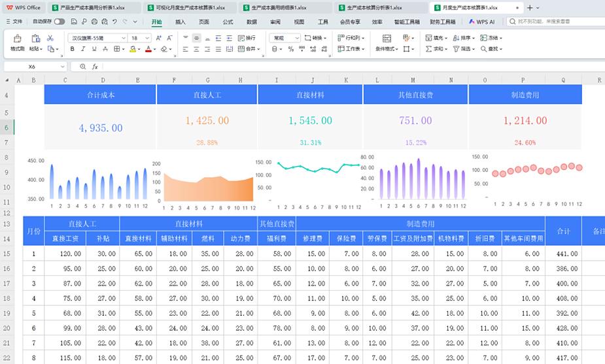Screen dimensions: 605x364
Task: Click the 转换 convert button
Action: click(315, 38)
